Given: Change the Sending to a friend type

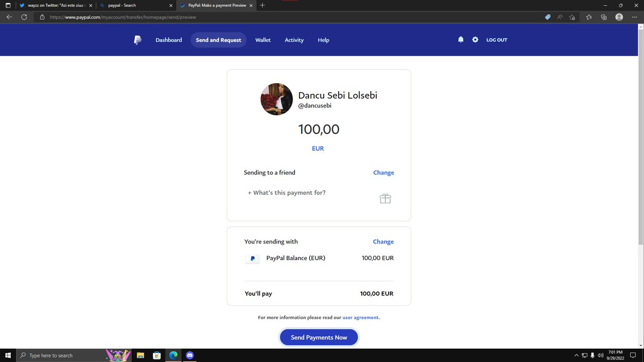Looking at the screenshot, I should tap(383, 173).
